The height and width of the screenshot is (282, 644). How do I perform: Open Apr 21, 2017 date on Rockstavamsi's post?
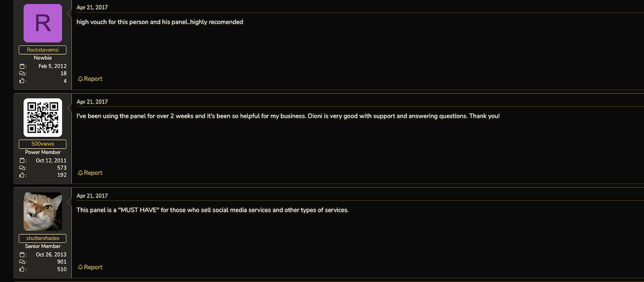(x=92, y=8)
